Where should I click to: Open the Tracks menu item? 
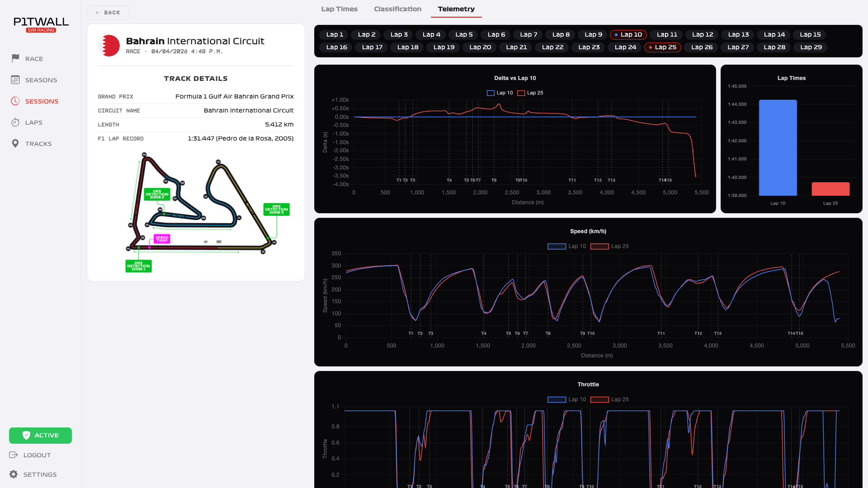[x=38, y=144]
